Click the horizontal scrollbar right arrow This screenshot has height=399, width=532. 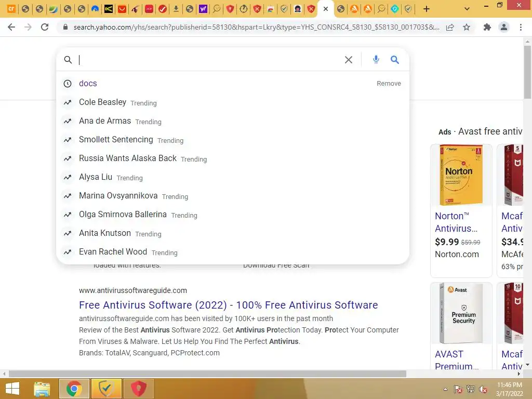click(x=519, y=374)
